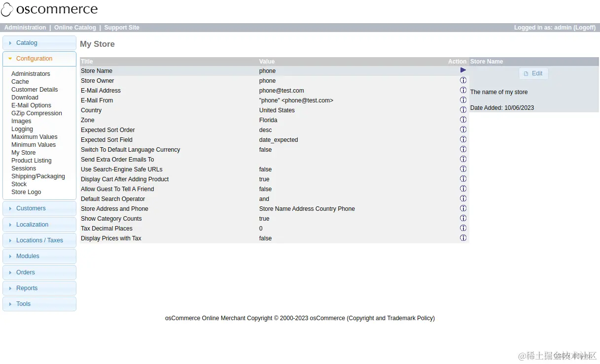Open the Logging configuration link
Screen dimensions: 600x364
tap(22, 129)
